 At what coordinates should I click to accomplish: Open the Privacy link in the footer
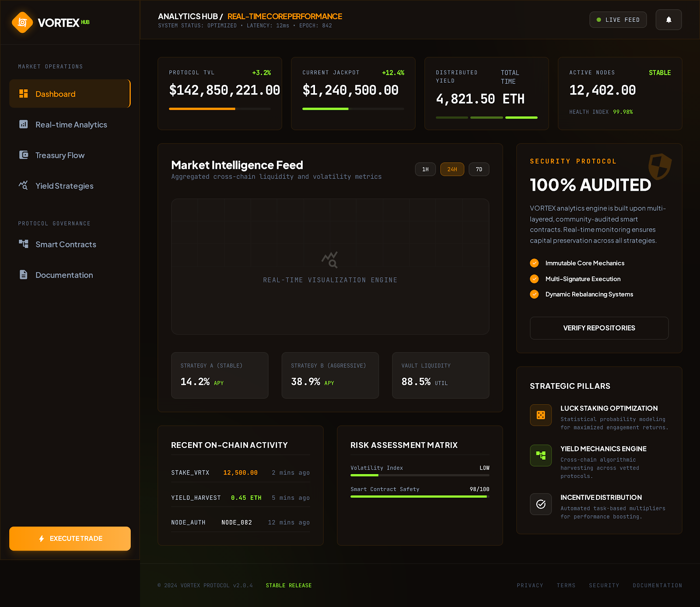click(x=530, y=585)
